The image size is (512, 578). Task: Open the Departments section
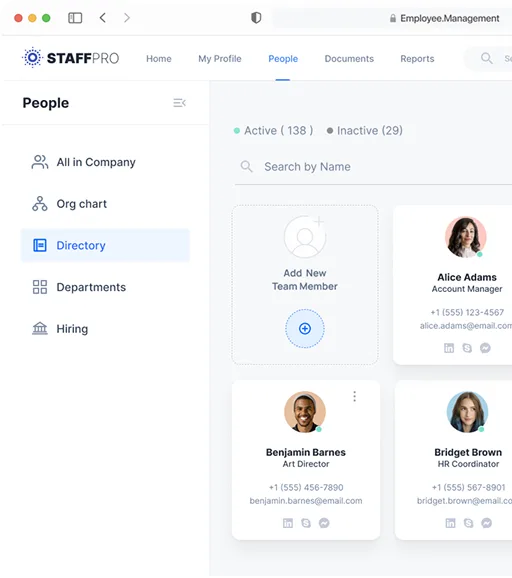point(105,287)
